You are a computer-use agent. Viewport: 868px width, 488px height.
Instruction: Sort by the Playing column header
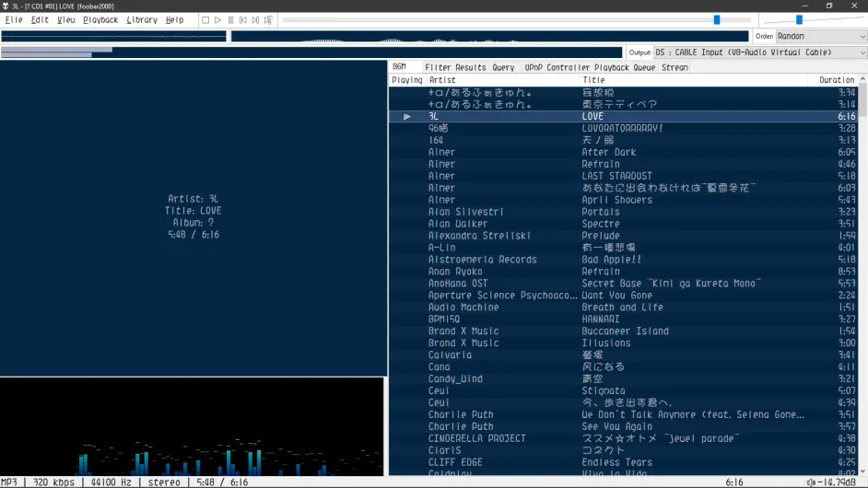click(x=407, y=80)
